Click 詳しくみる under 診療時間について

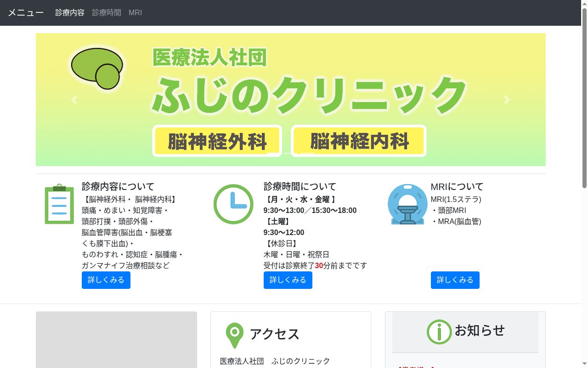click(288, 280)
